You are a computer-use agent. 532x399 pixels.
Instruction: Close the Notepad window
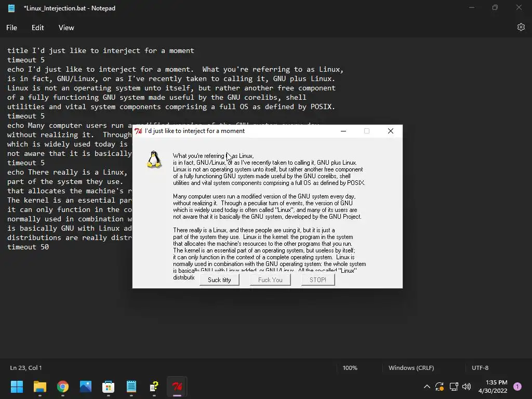pos(519,7)
